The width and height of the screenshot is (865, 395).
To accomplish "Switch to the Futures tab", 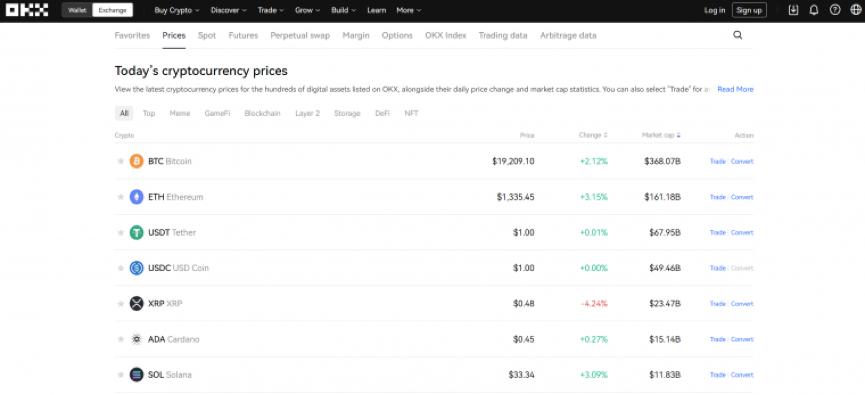I will (x=243, y=35).
